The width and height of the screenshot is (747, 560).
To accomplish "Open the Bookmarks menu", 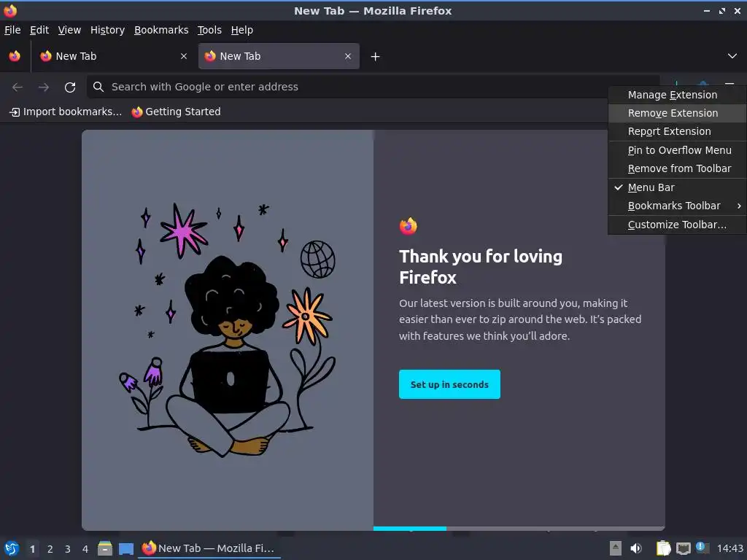I will coord(161,30).
